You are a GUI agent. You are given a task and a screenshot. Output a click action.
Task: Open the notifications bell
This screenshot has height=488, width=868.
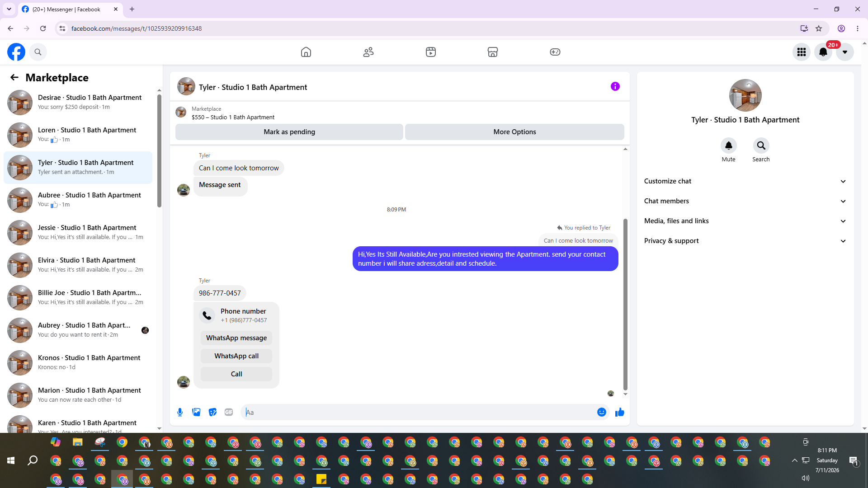pos(823,52)
